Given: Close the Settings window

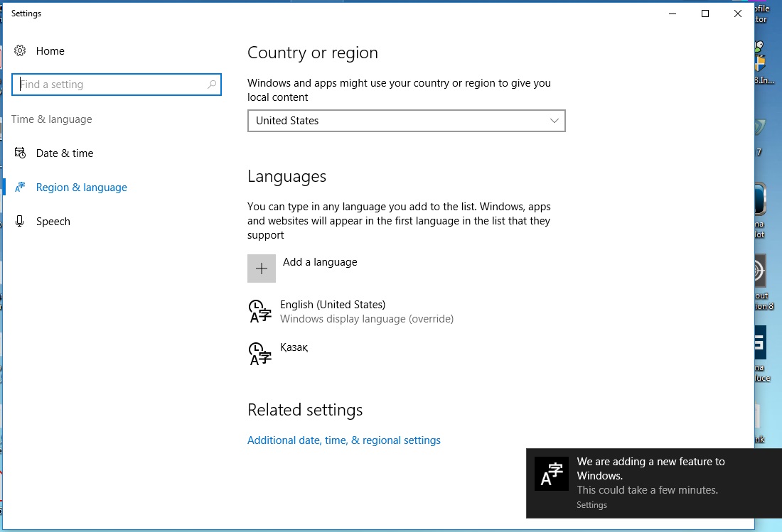Looking at the screenshot, I should [738, 13].
